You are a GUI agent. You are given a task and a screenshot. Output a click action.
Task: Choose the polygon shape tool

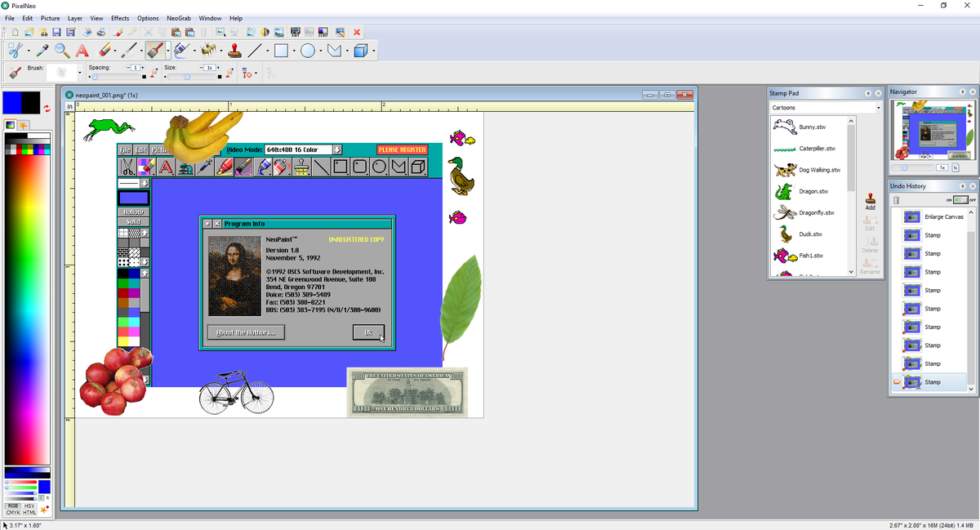tap(333, 51)
